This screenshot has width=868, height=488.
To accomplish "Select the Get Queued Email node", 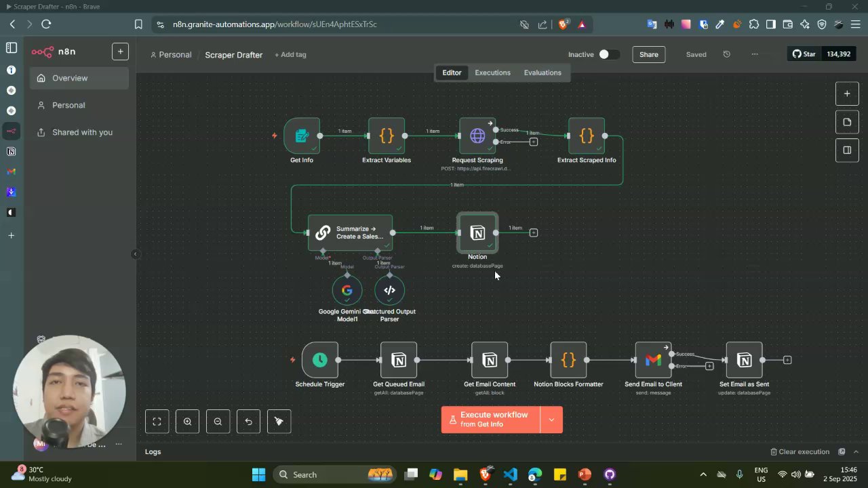I will tap(399, 360).
